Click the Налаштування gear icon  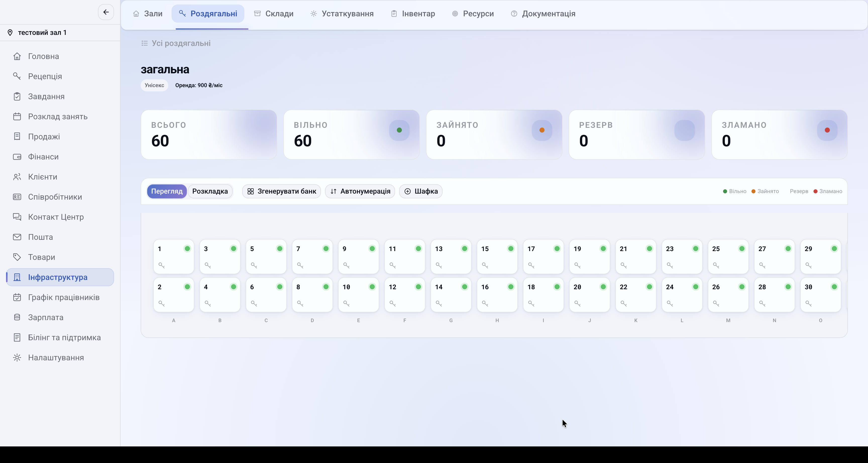coord(17,358)
